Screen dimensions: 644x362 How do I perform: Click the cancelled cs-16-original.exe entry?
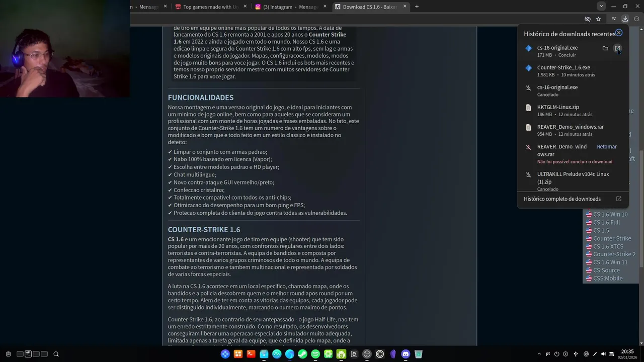tap(574, 90)
